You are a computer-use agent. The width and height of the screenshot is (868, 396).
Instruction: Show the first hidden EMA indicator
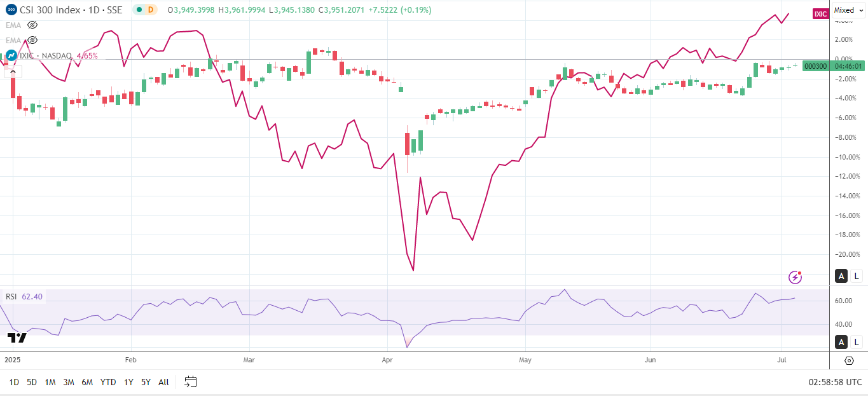click(33, 25)
